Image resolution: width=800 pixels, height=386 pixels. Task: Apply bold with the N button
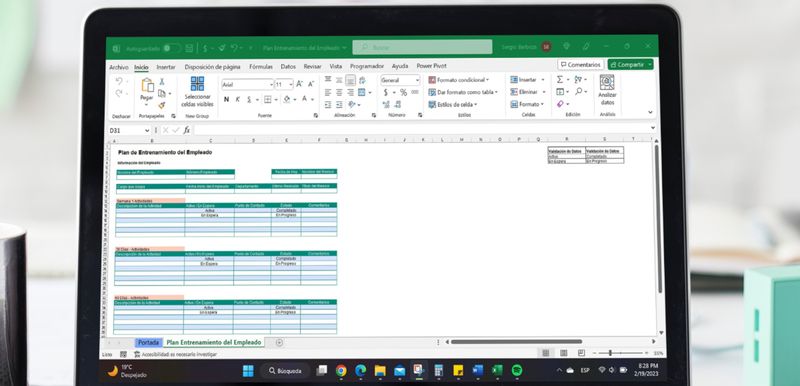pos(227,99)
